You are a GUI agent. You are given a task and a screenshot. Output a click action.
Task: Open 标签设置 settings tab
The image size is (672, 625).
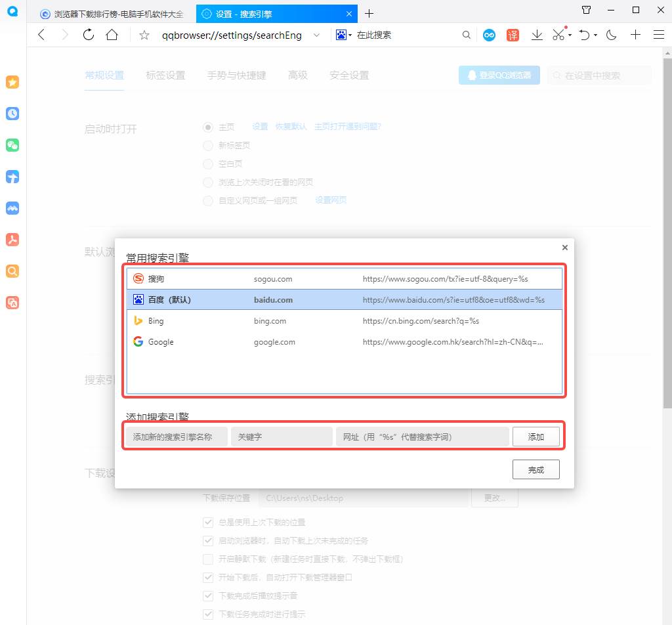165,75
